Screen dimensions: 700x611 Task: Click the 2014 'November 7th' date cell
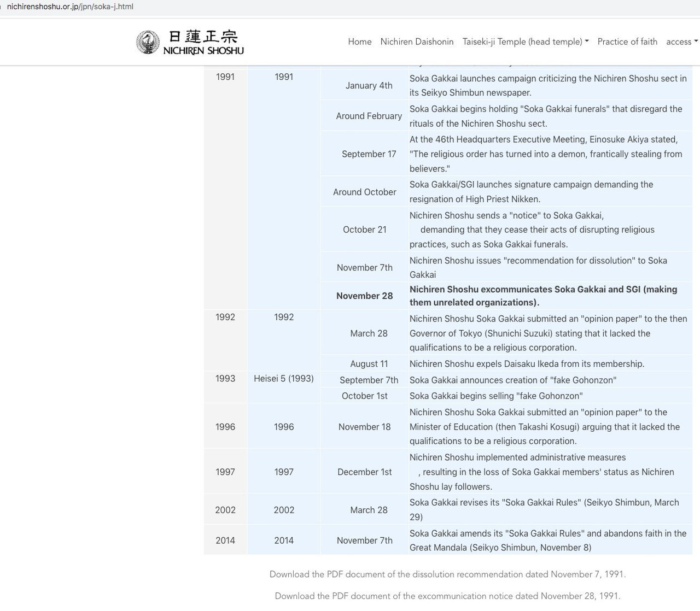point(365,540)
